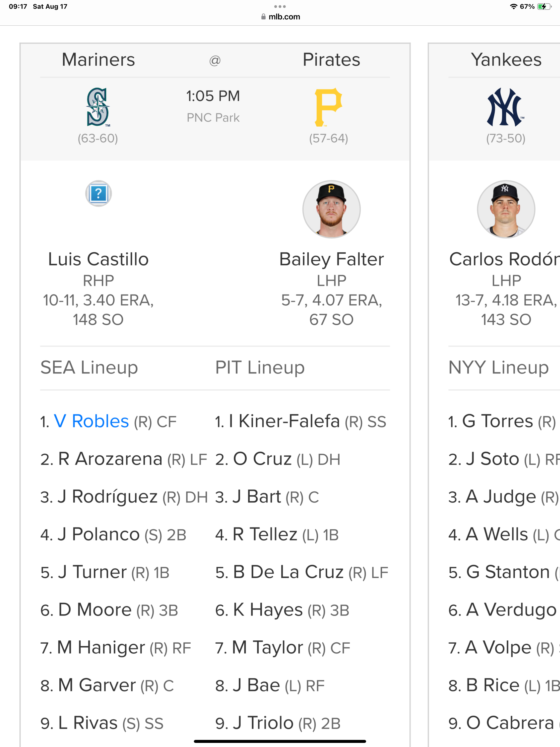560x747 pixels.
Task: Open A Judge in NYY lineup
Action: coord(501,497)
